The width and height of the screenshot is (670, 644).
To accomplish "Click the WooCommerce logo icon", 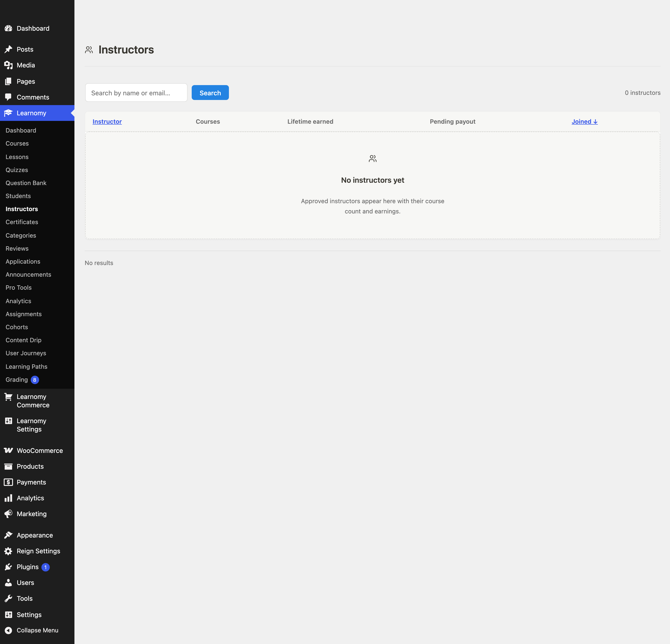I will (8, 451).
